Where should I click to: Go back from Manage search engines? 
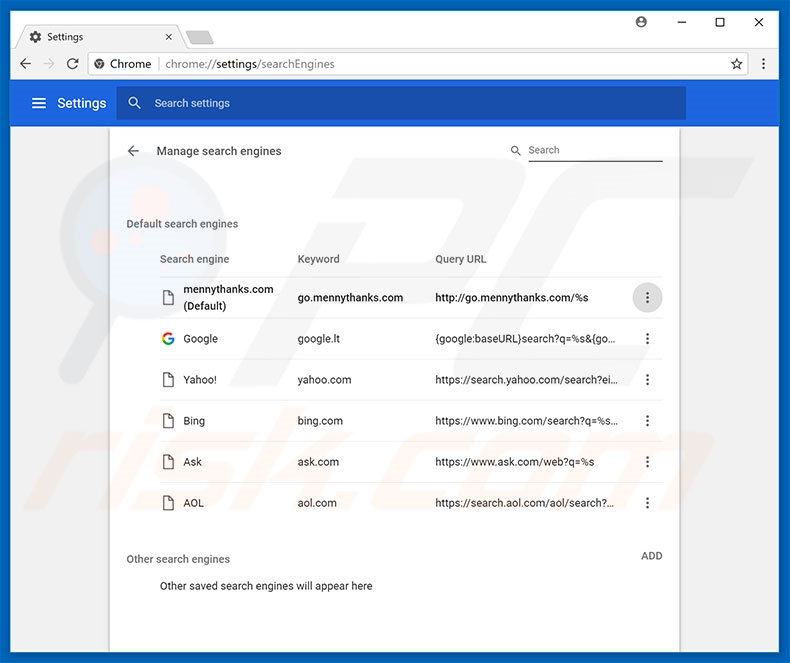point(133,151)
